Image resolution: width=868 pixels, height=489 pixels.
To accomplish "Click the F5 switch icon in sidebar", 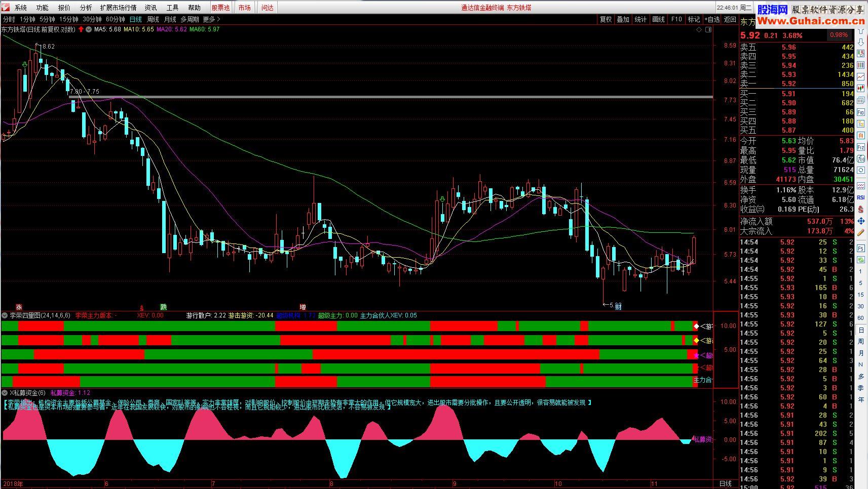I will (860, 248).
